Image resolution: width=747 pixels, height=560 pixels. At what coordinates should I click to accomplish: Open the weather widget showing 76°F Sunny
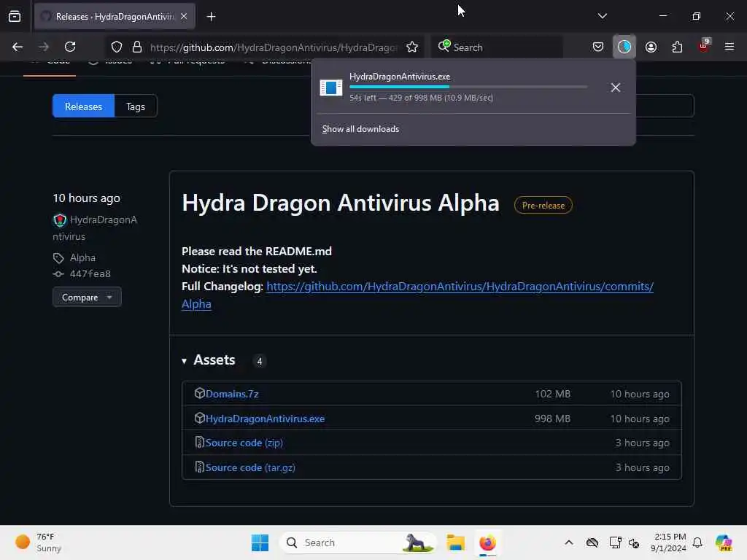39,542
